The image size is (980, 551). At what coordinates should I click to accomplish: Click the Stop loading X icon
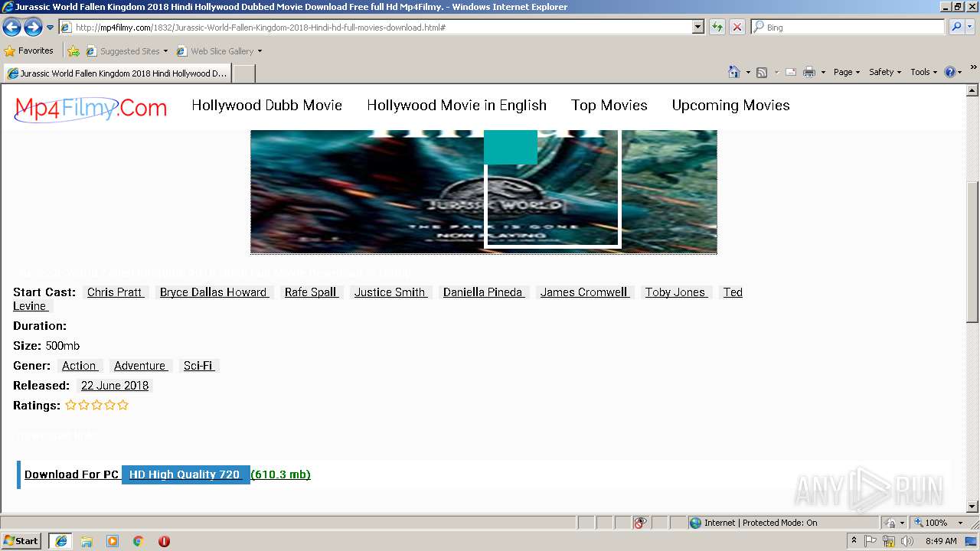(737, 28)
